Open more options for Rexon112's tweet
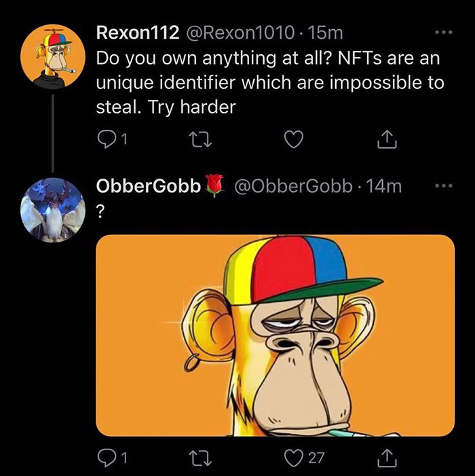The width and height of the screenshot is (475, 476). 444,32
